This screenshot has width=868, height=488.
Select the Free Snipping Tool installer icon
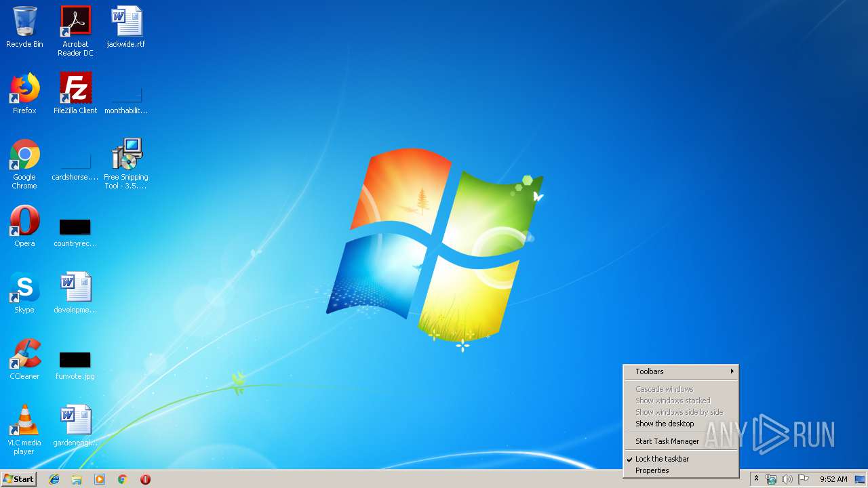pos(126,164)
